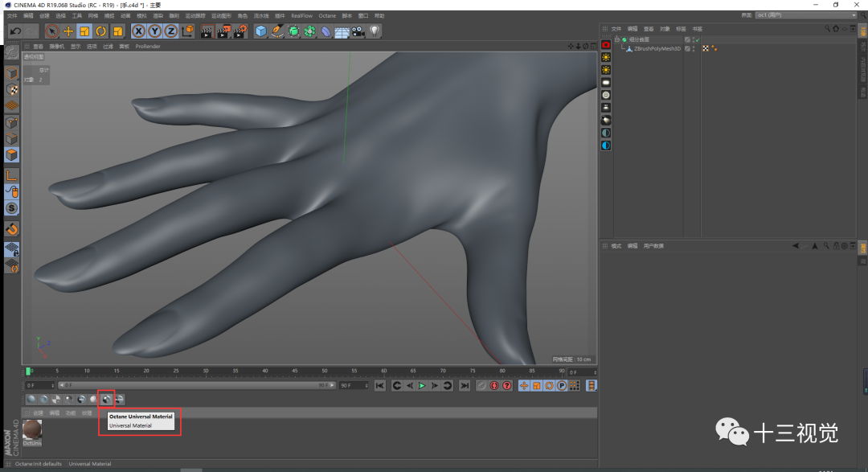868x472 pixels.
Task: Click the search icon in object manager
Action: (x=828, y=29)
